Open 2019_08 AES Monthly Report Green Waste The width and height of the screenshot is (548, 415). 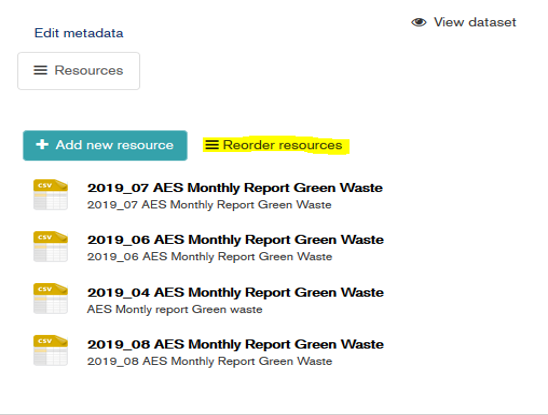click(236, 344)
